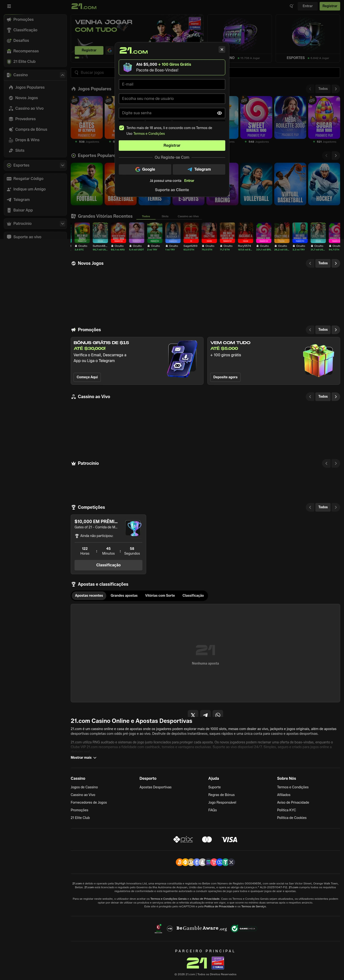Expand the Patrocínio sidebar section

click(62, 224)
